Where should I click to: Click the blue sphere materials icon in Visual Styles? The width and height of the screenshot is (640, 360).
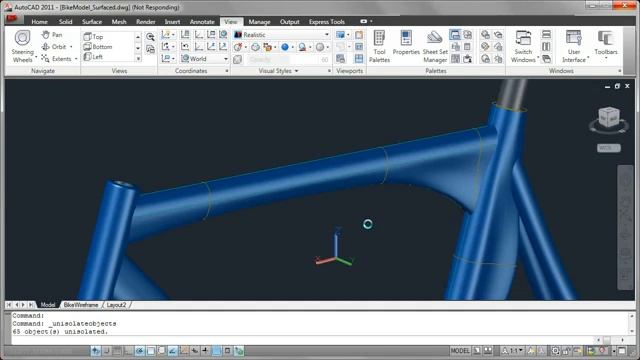285,47
